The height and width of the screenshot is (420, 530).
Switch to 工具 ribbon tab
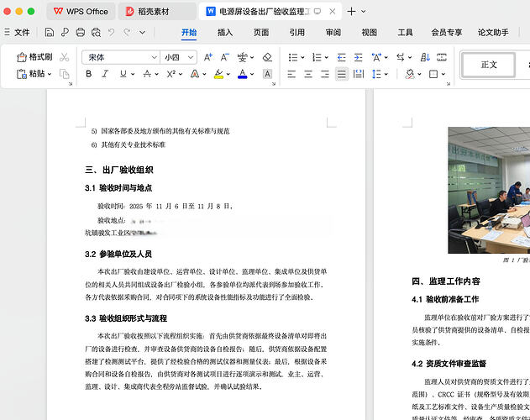(x=405, y=33)
